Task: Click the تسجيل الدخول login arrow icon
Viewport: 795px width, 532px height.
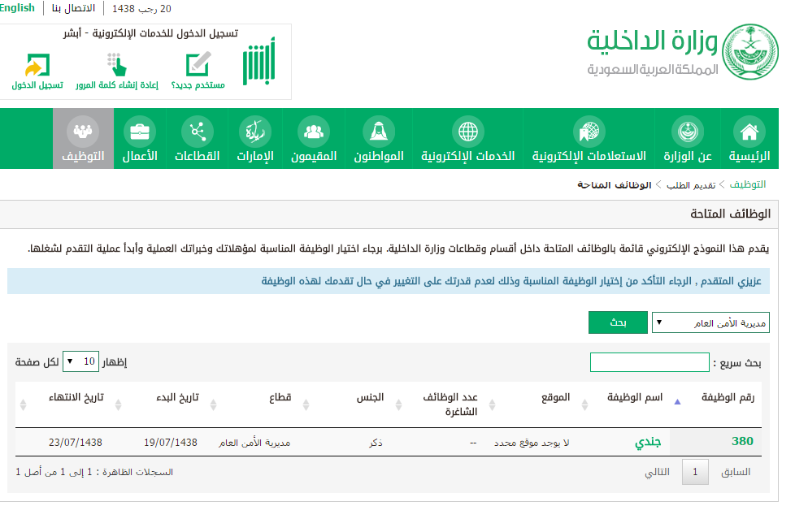Action: point(37,65)
